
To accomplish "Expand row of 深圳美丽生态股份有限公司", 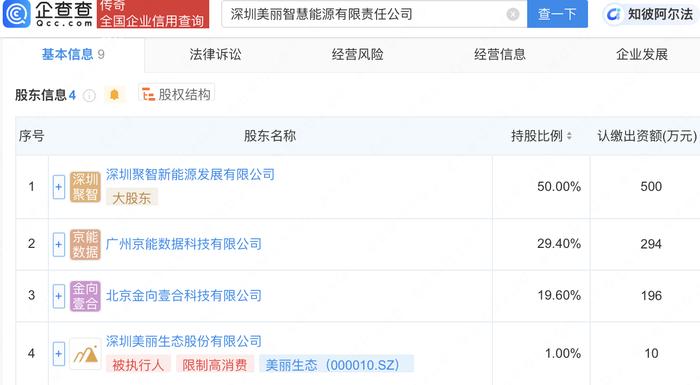I will pyautogui.click(x=59, y=354).
